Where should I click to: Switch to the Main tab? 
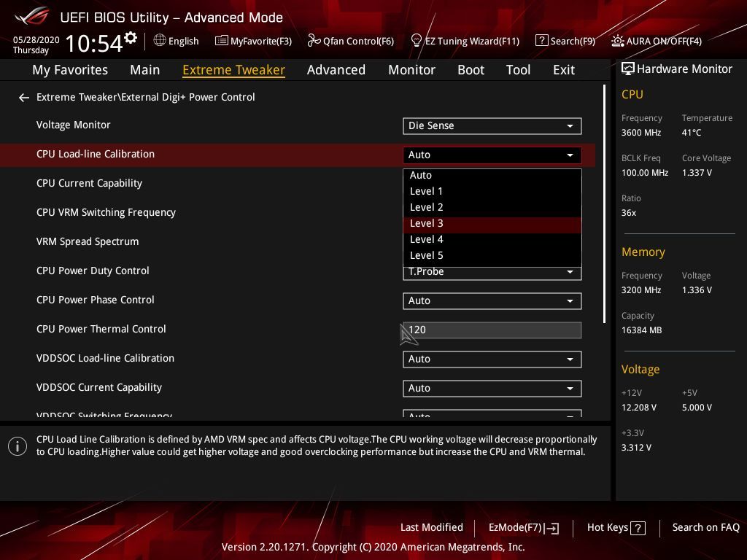pos(145,70)
